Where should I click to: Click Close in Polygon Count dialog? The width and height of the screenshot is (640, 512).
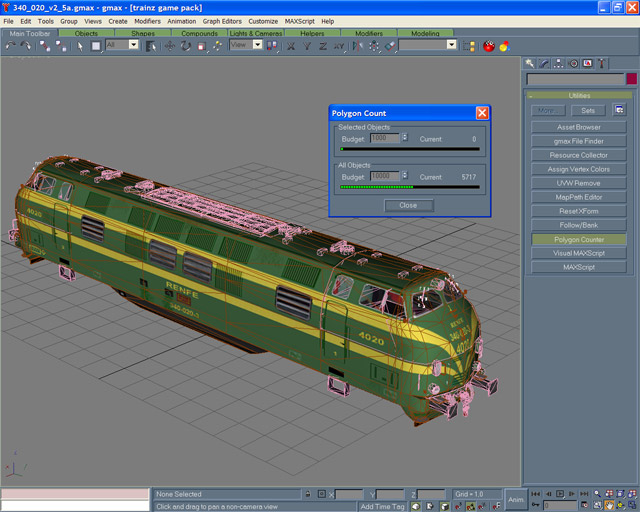click(x=408, y=205)
